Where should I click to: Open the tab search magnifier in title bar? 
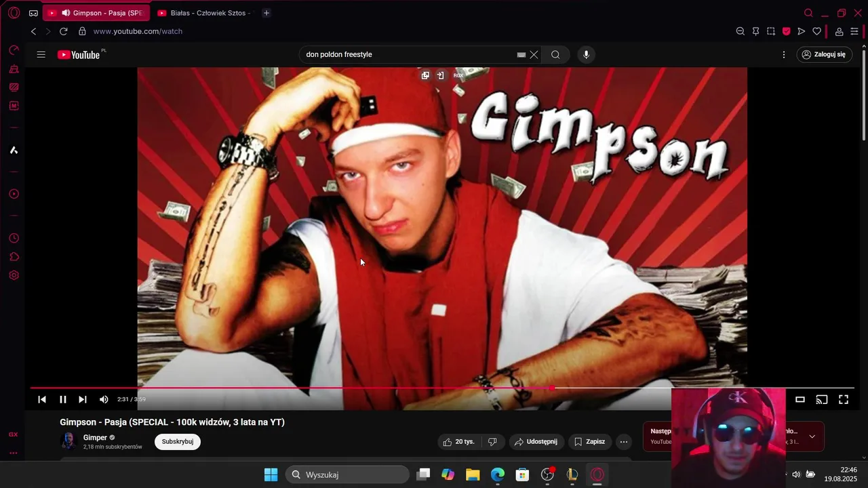point(808,13)
